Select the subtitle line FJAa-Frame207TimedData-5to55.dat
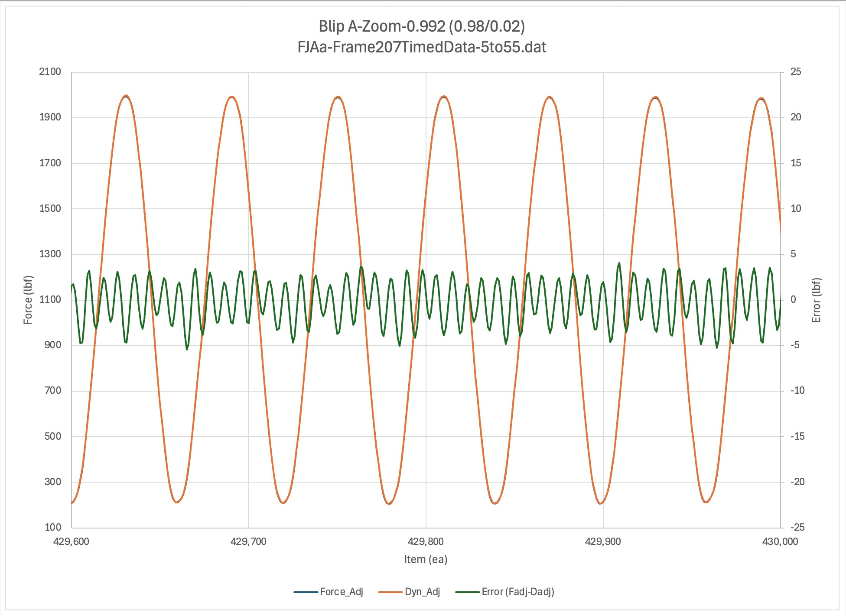Image resolution: width=846 pixels, height=616 pixels. pyautogui.click(x=422, y=47)
